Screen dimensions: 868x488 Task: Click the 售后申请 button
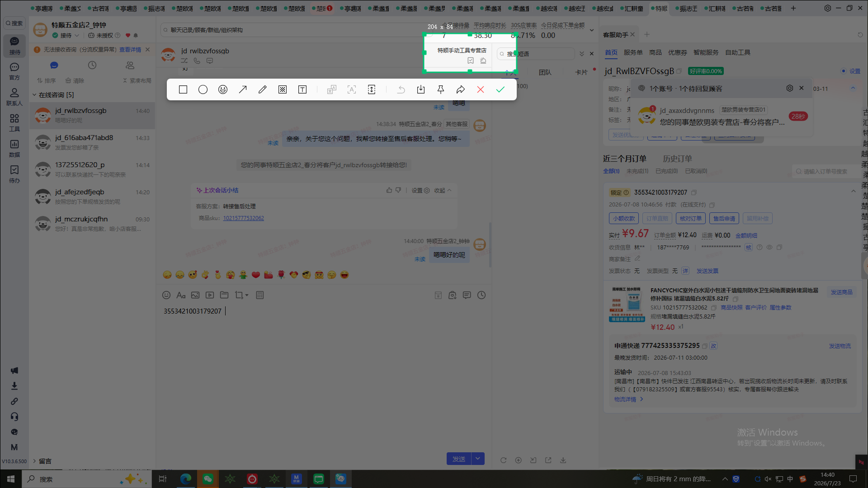[724, 219]
